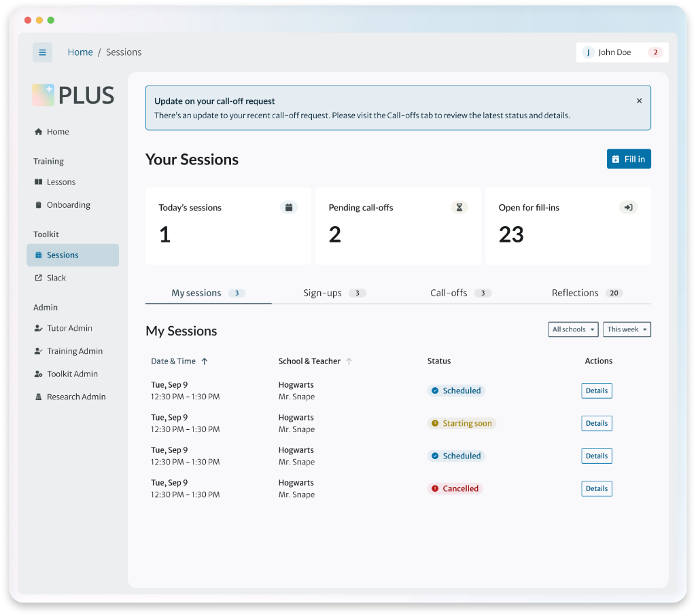Viewport: 696px width, 616px height.
Task: Click the Open for fill-ins card
Action: [568, 226]
